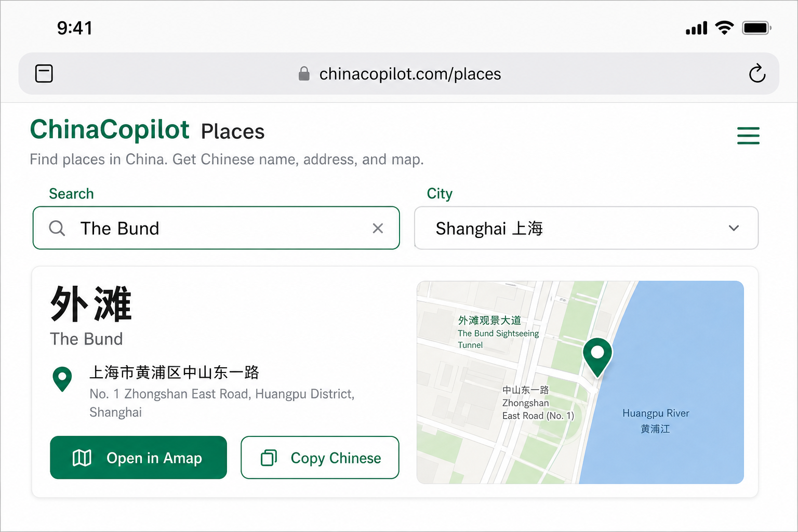798x532 pixels.
Task: Click the Search field label
Action: click(x=71, y=194)
